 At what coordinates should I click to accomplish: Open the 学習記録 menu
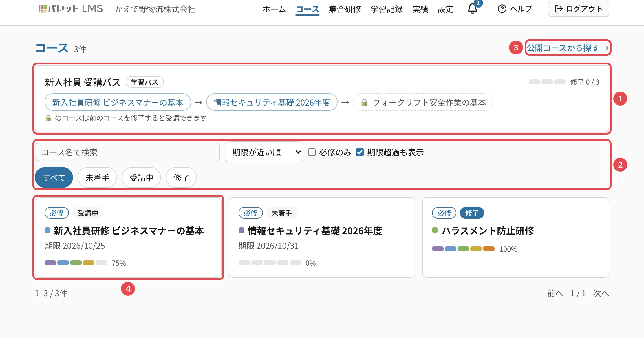coord(387,9)
